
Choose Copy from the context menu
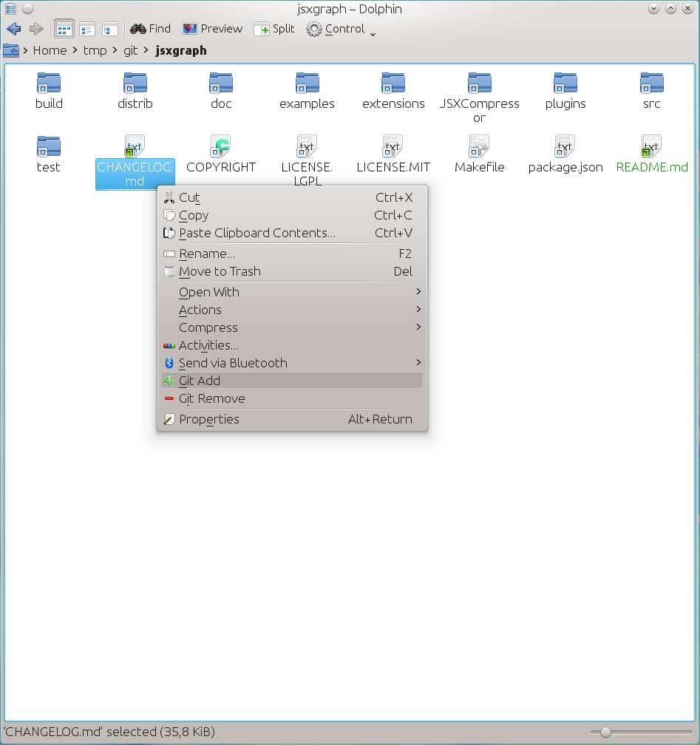click(x=292, y=215)
